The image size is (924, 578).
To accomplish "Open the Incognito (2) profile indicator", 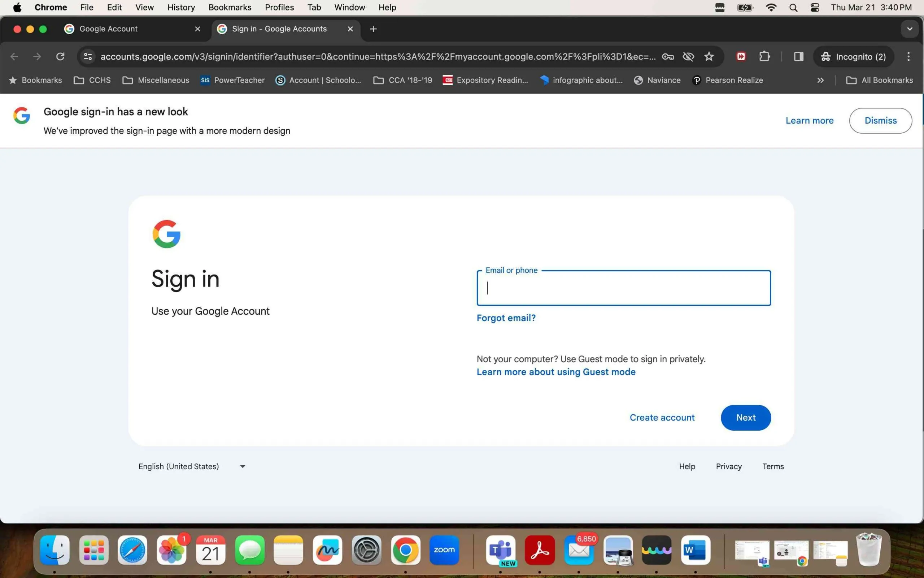I will [x=853, y=57].
